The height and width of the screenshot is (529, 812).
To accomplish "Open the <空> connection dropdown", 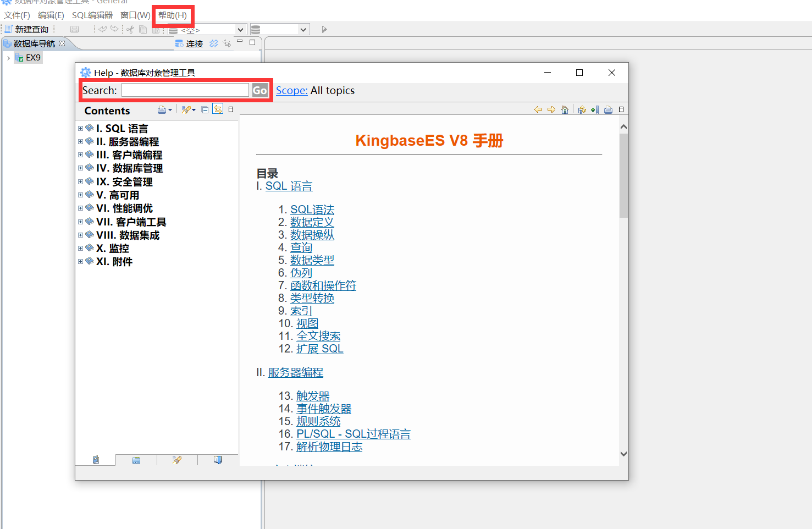I will (240, 29).
